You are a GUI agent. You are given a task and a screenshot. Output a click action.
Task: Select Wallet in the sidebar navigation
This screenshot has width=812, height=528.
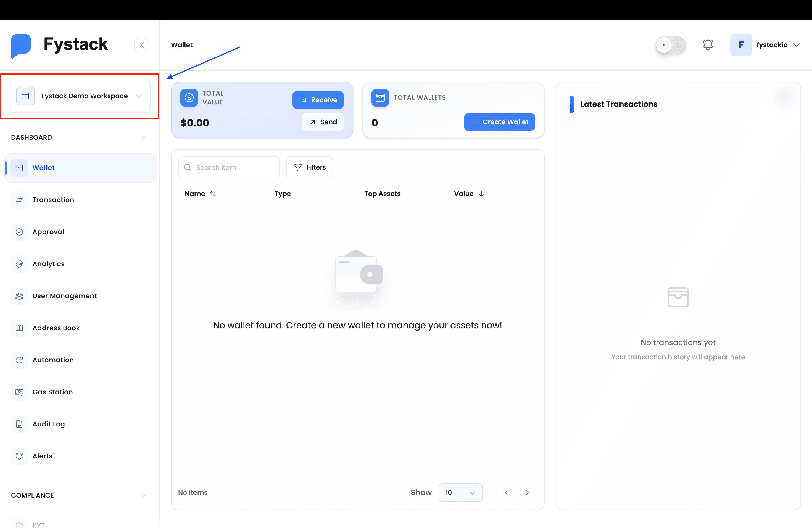(43, 167)
